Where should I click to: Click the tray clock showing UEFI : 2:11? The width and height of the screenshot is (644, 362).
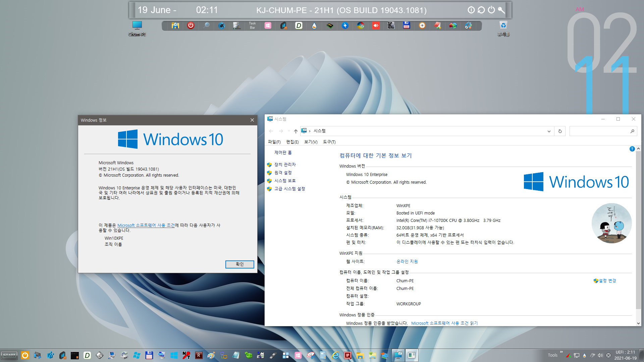[625, 355]
